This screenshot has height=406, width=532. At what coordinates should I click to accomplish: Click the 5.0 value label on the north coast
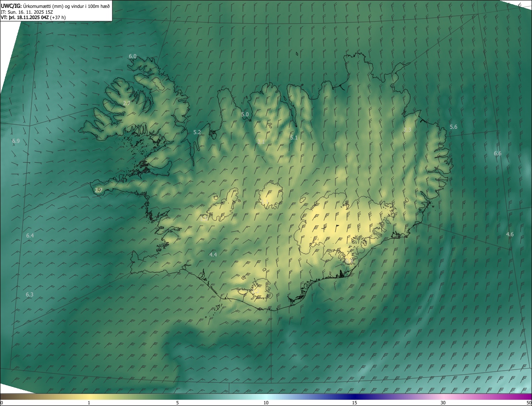(x=245, y=114)
